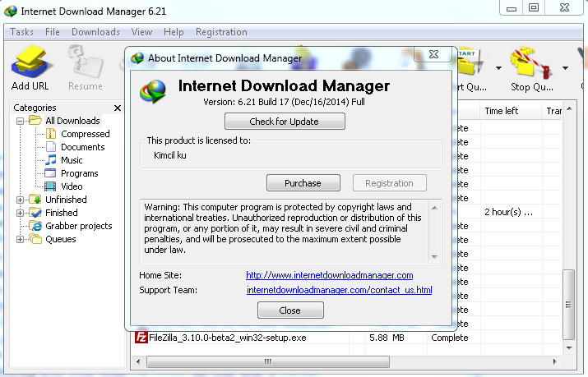This screenshot has width=588, height=377.
Task: Close the Categories panel
Action: [118, 108]
